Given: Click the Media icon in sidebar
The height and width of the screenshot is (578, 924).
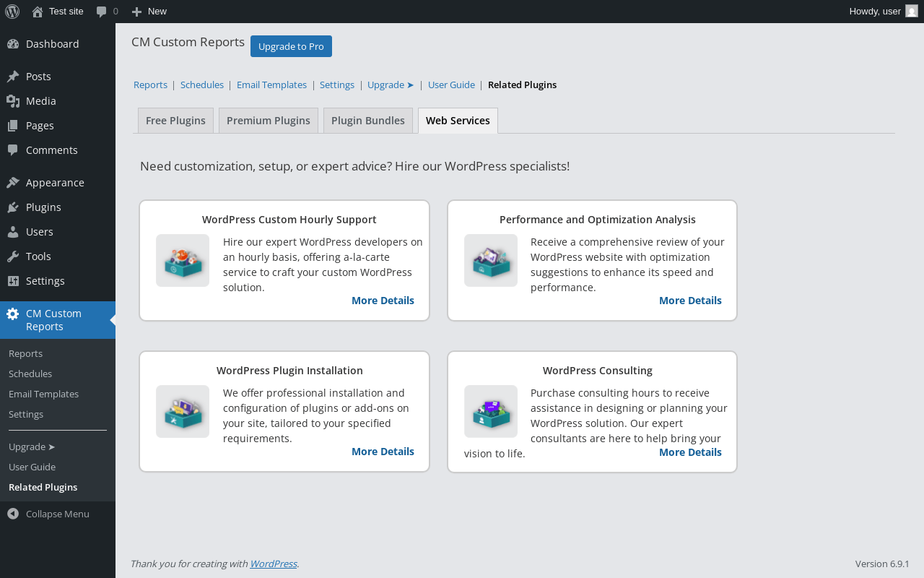Looking at the screenshot, I should (x=13, y=101).
